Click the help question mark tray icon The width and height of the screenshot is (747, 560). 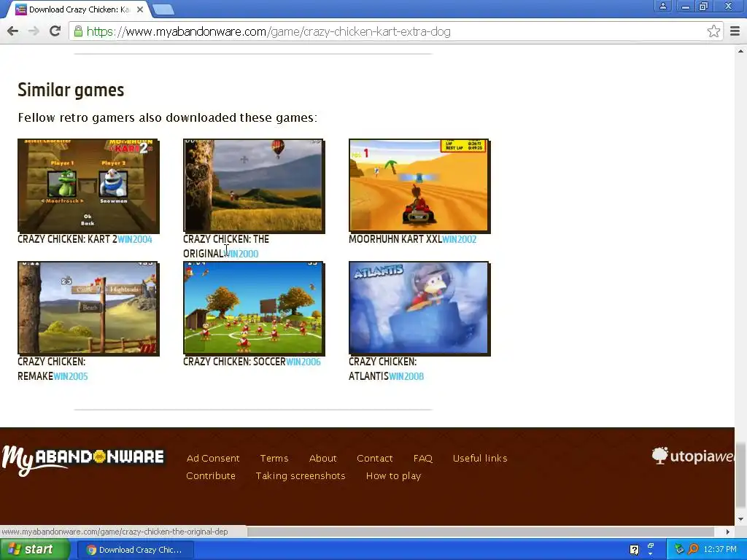click(634, 550)
